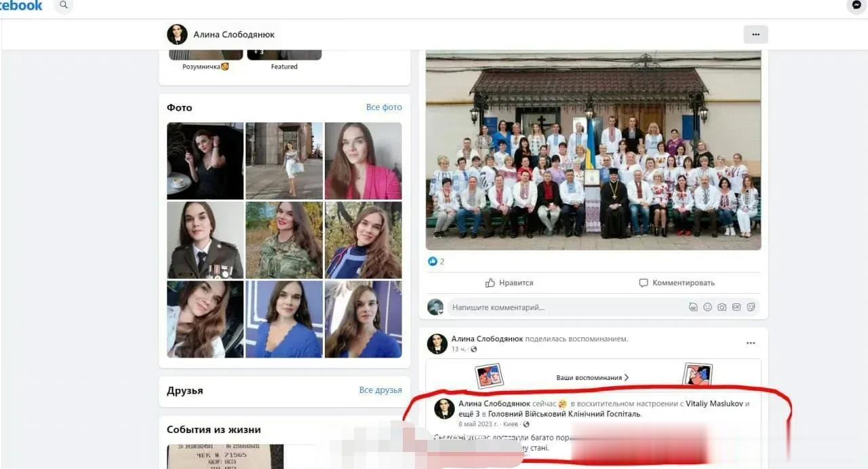
Task: Open the photo in camouflage uniform
Action: pyautogui.click(x=284, y=240)
